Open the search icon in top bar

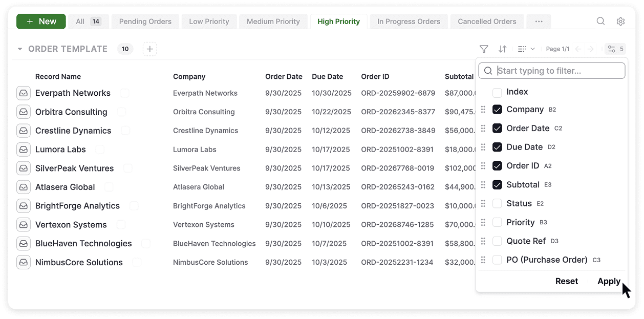pos(600,22)
